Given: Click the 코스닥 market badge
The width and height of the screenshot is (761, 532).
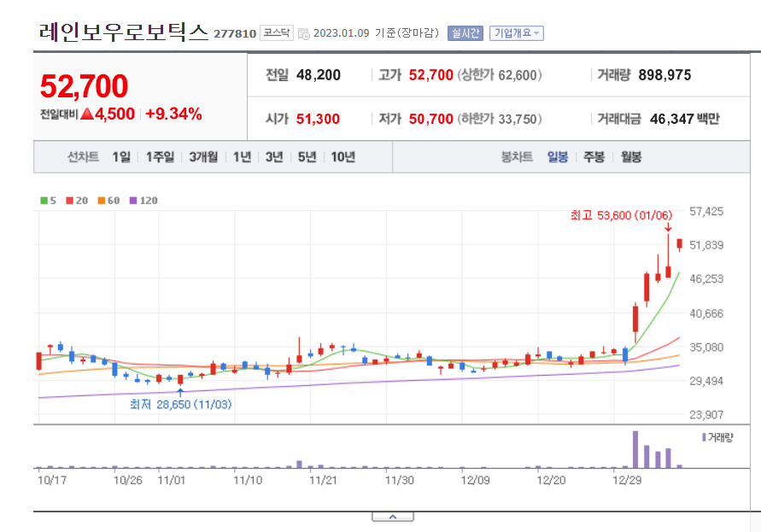Looking at the screenshot, I should click(x=277, y=32).
